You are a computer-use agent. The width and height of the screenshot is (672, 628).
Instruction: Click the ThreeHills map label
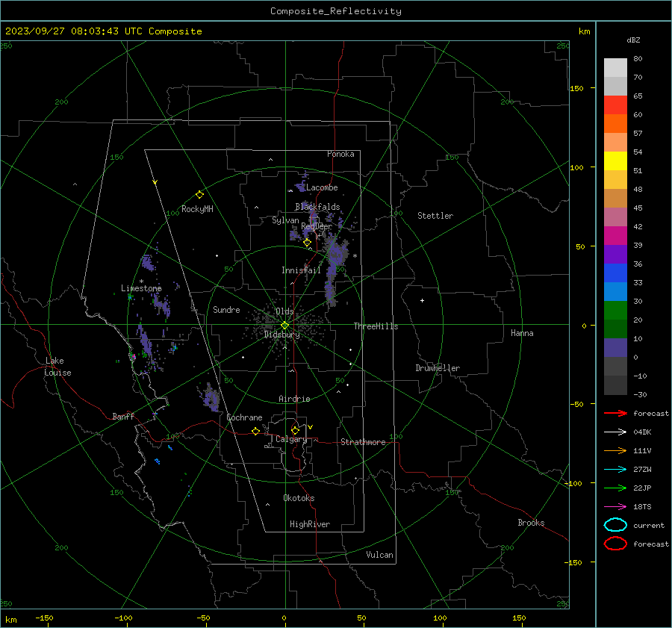tap(376, 326)
